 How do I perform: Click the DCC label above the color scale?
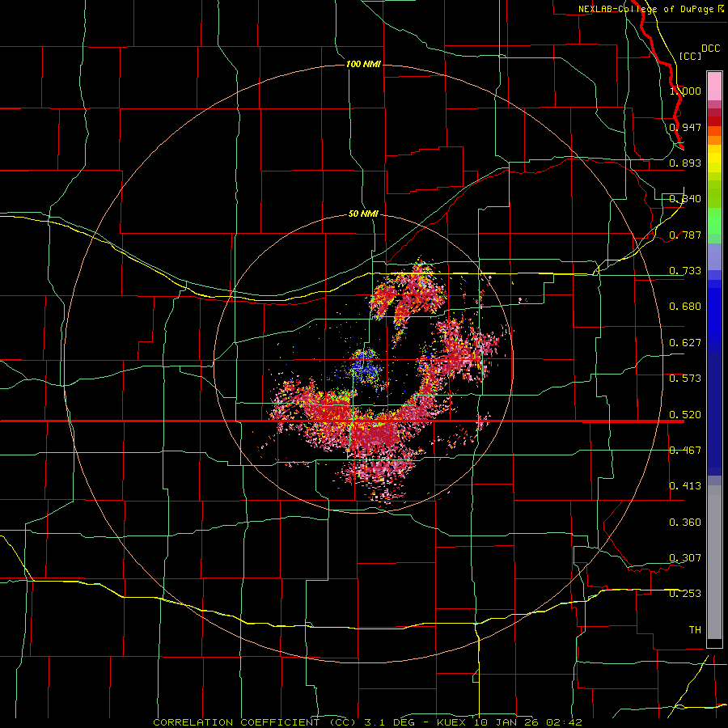coord(710,49)
